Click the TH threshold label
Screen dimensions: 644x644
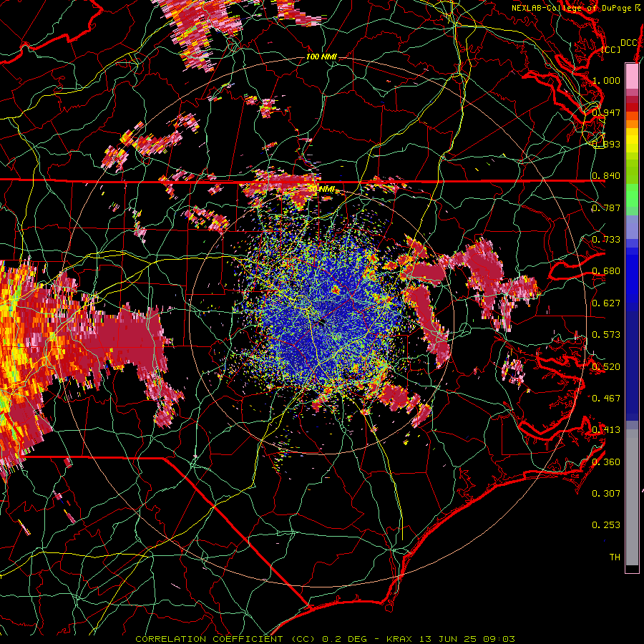tap(615, 557)
